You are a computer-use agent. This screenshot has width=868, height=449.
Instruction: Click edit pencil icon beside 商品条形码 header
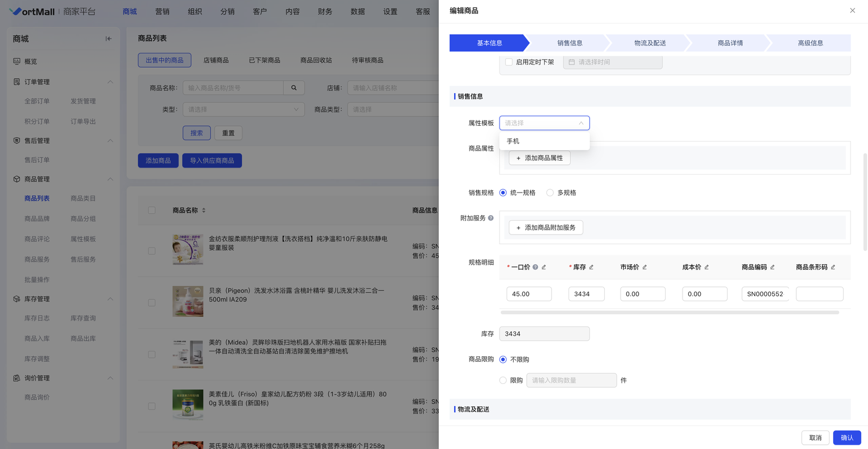(x=833, y=267)
